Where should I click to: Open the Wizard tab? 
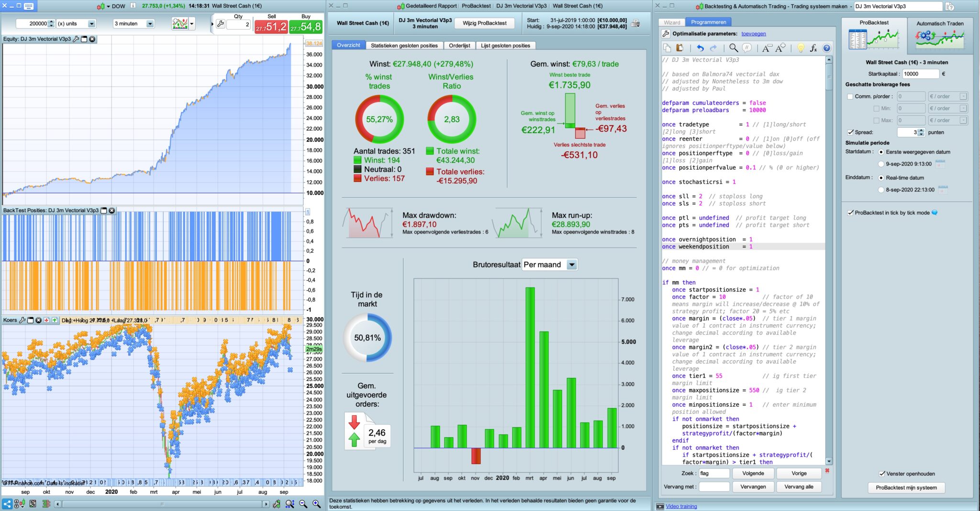pyautogui.click(x=672, y=22)
